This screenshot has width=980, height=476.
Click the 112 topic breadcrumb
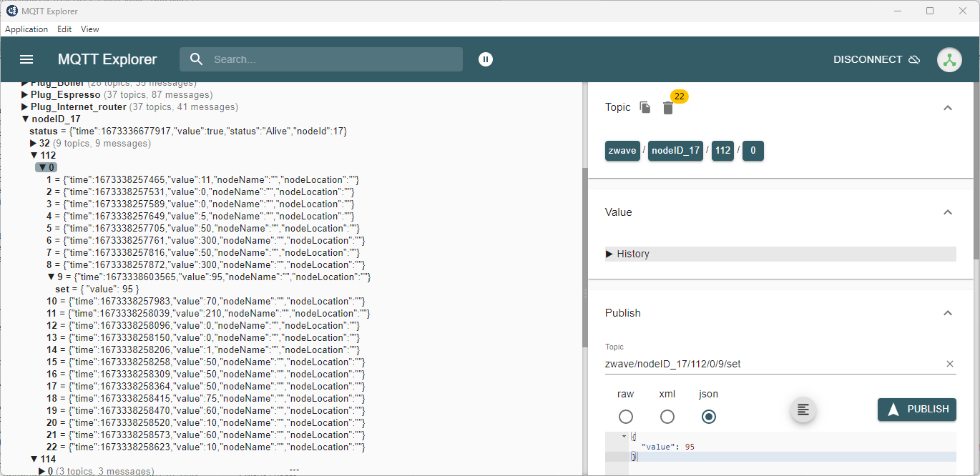(x=723, y=151)
